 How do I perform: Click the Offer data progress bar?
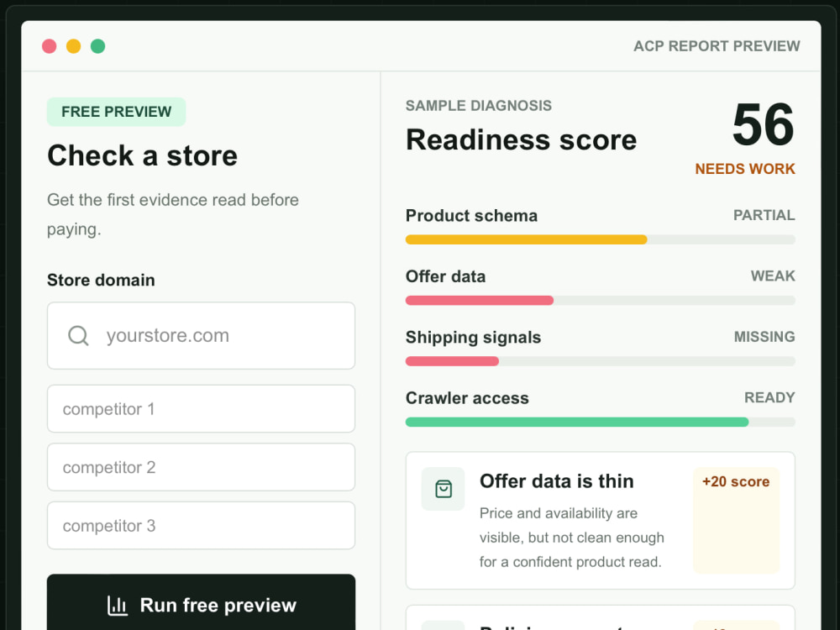point(600,301)
